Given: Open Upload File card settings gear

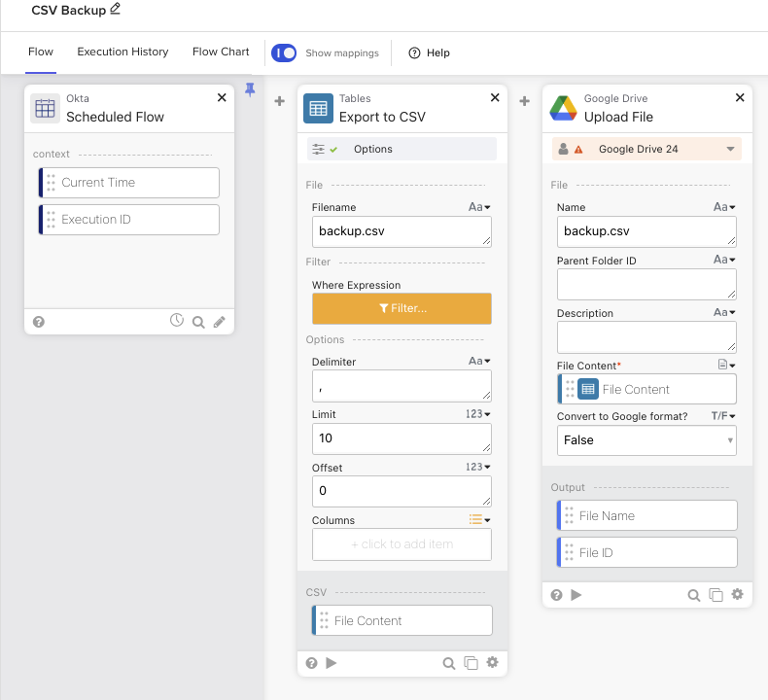Looking at the screenshot, I should (737, 594).
